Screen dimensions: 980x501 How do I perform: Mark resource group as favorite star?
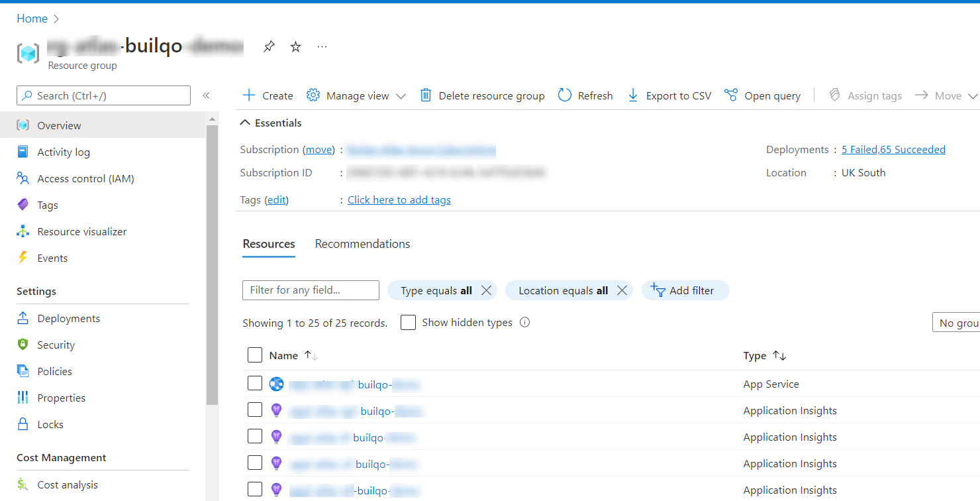pyautogui.click(x=296, y=47)
